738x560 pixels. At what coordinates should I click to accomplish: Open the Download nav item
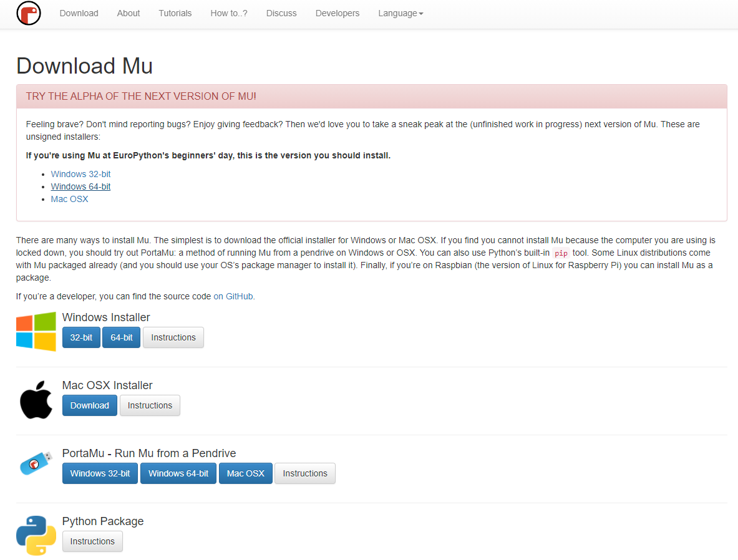79,13
